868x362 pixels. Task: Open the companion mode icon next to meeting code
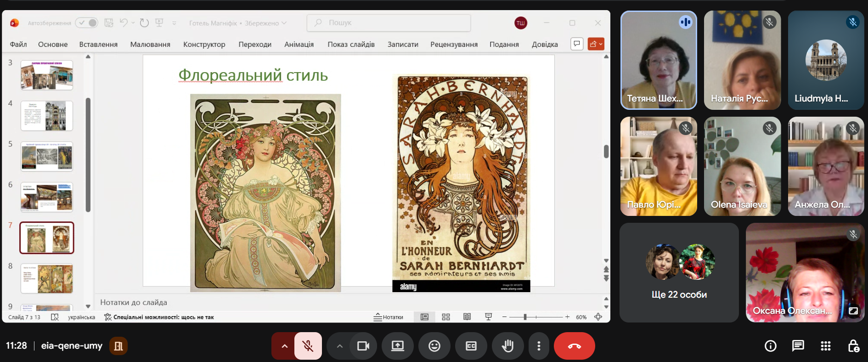(118, 346)
